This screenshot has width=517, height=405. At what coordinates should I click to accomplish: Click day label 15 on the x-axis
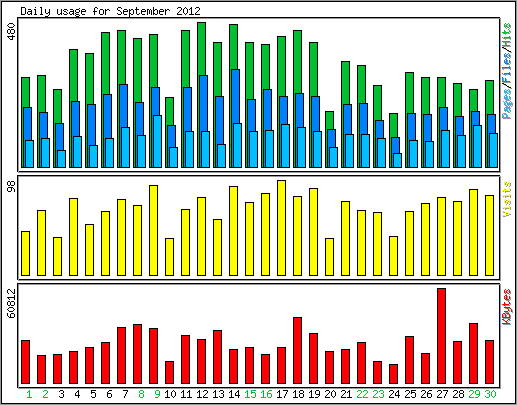[x=250, y=394]
